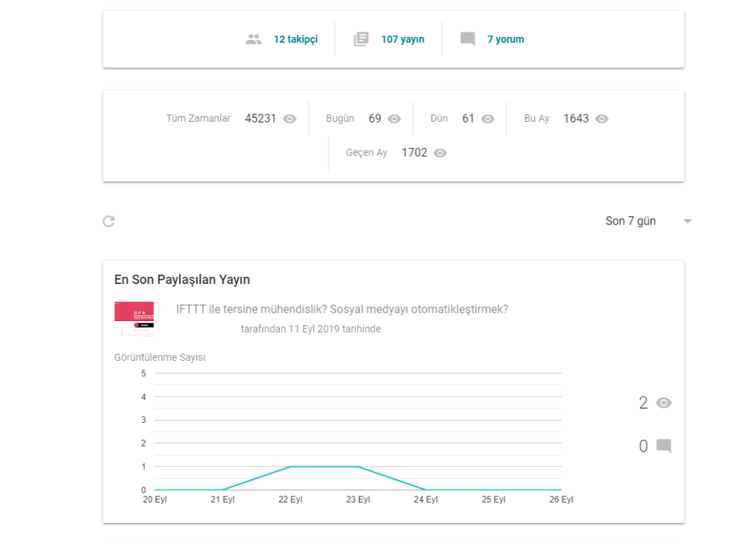The width and height of the screenshot is (756, 543).
Task: Click eye icon beside Tüm Zamanlar 45231
Action: (289, 119)
